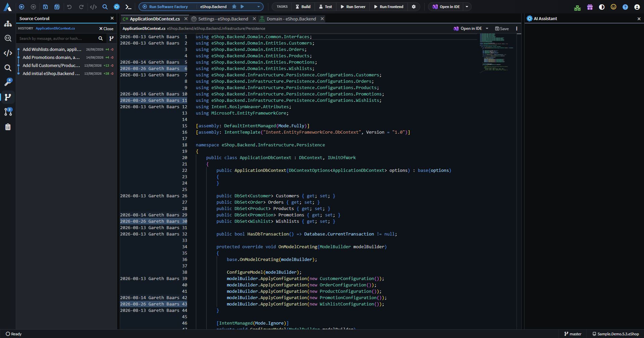Viewport: 644px width, 338px height.
Task: Click the navigate forward arrow icon
Action: tap(33, 7)
